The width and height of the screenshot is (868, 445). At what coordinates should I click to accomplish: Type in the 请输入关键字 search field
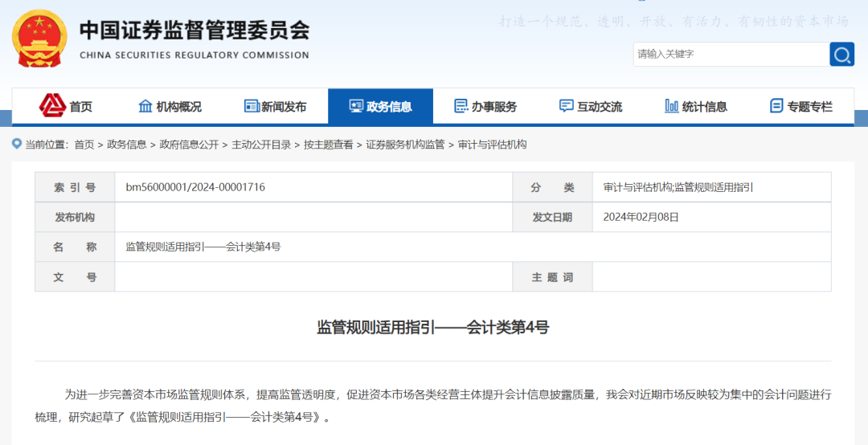[730, 55]
